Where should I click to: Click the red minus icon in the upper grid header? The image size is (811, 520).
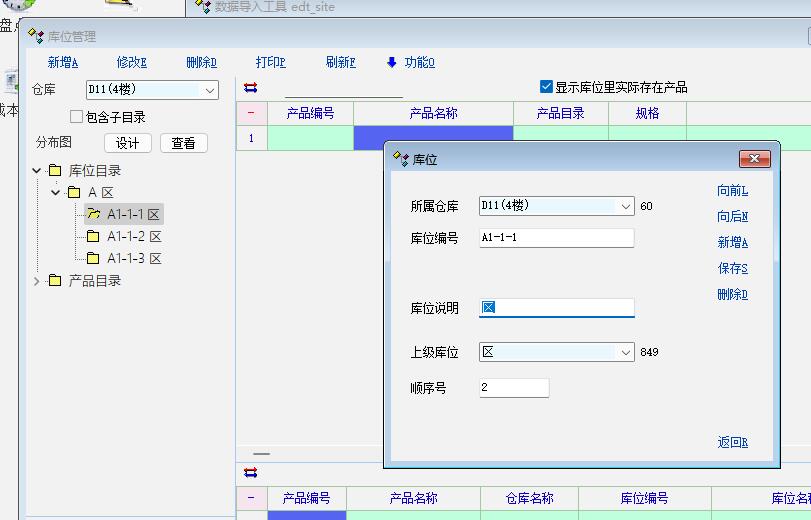pyautogui.click(x=251, y=113)
